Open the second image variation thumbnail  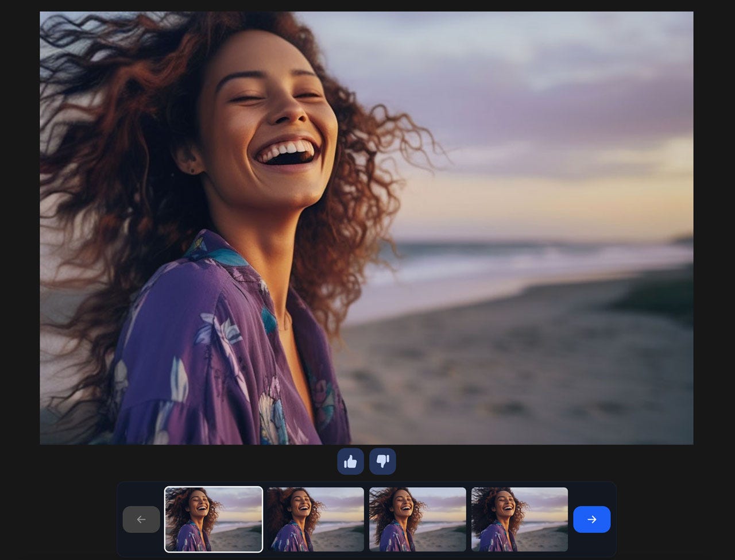tap(315, 519)
